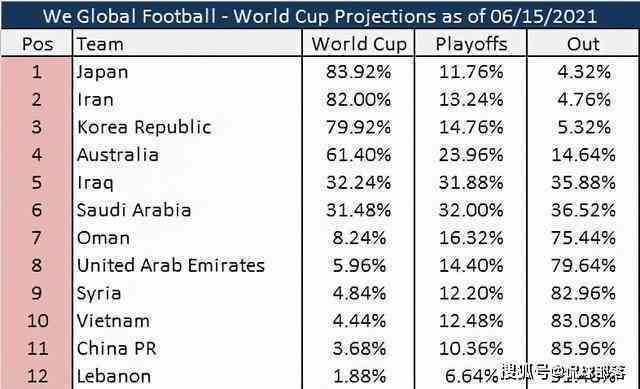Click Australia's 23.96% Playoffs value
The height and width of the screenshot is (389, 640).
471,155
